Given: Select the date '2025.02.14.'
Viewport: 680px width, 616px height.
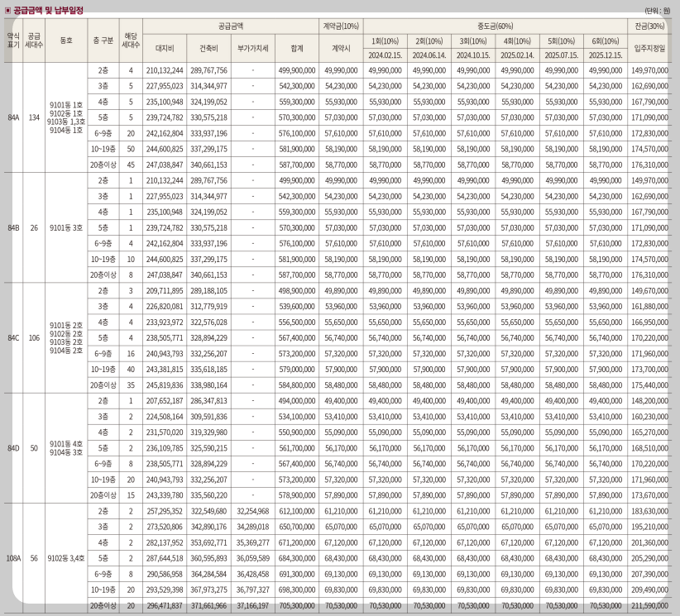Looking at the screenshot, I should [x=517, y=55].
